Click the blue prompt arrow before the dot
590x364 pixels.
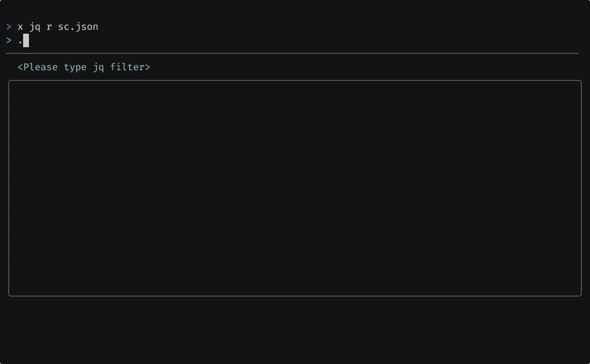9,41
